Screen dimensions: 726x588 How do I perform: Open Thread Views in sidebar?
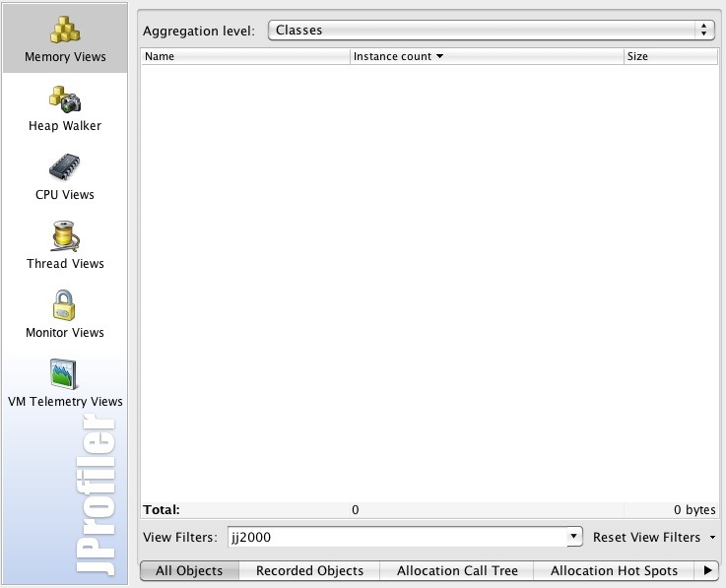64,246
